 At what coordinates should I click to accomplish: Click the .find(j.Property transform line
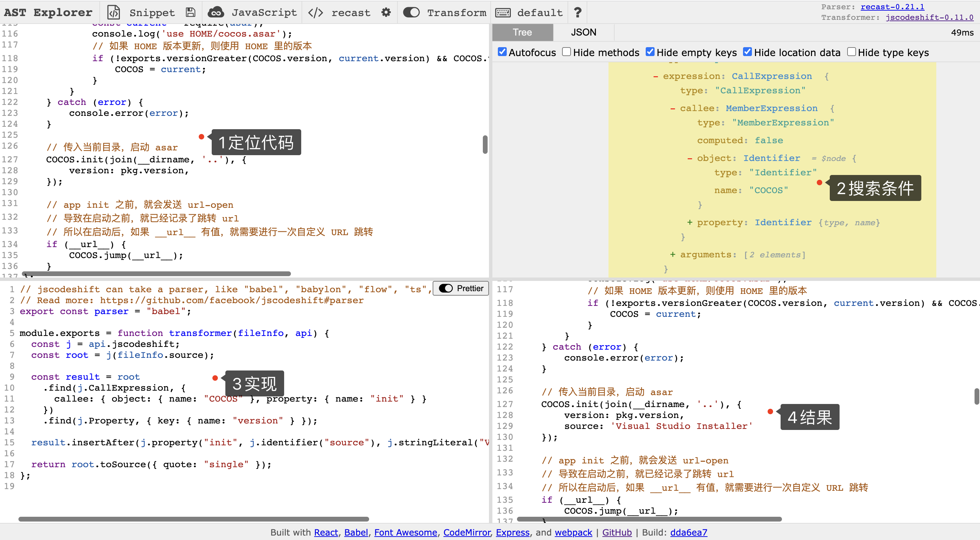[x=180, y=420]
